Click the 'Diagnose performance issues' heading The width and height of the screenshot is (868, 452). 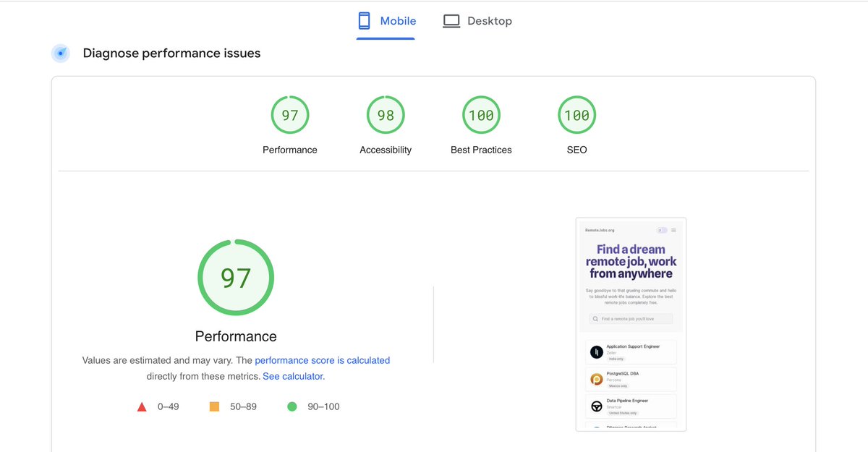[172, 53]
